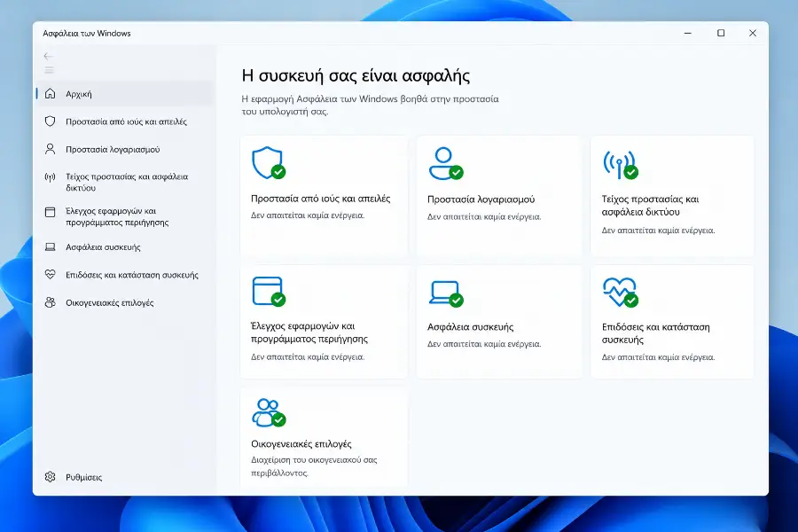Click the family people icon in the sidebar
The image size is (798, 532).
click(50, 302)
